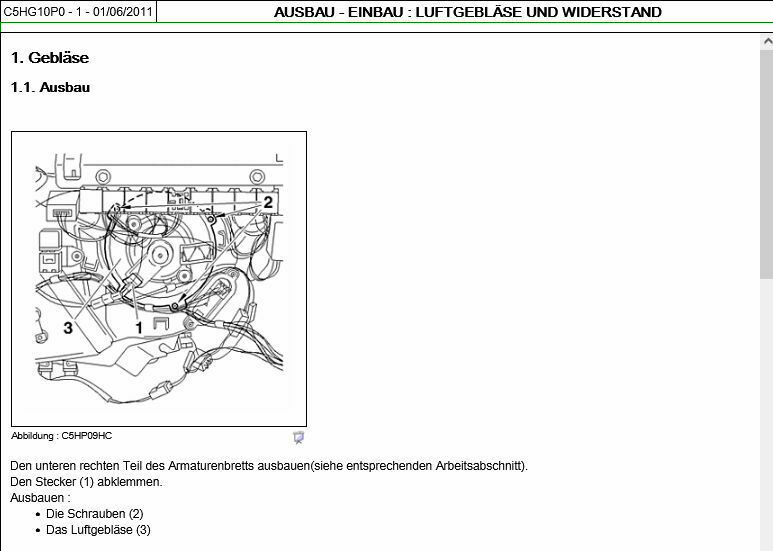Click the line Den Stecker (1) abklemmen

pyautogui.click(x=86, y=482)
